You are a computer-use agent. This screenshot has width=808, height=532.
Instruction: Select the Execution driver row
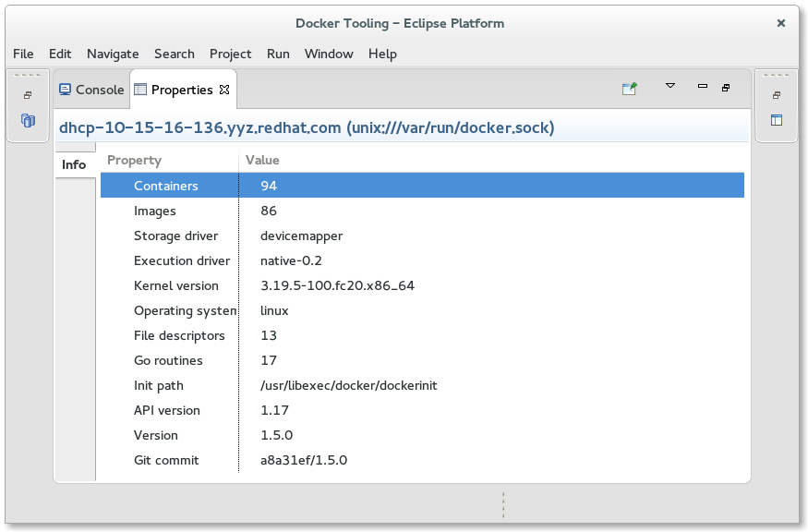coord(422,260)
